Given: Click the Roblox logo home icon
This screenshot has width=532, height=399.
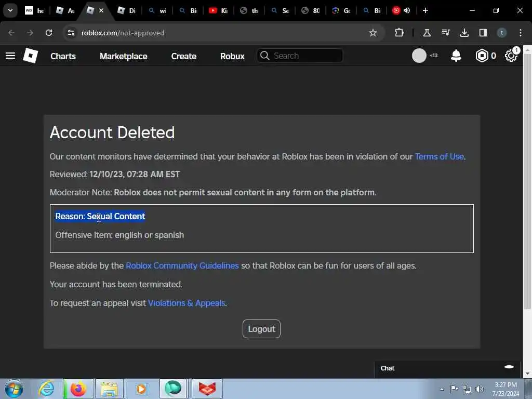Looking at the screenshot, I should pyautogui.click(x=30, y=56).
